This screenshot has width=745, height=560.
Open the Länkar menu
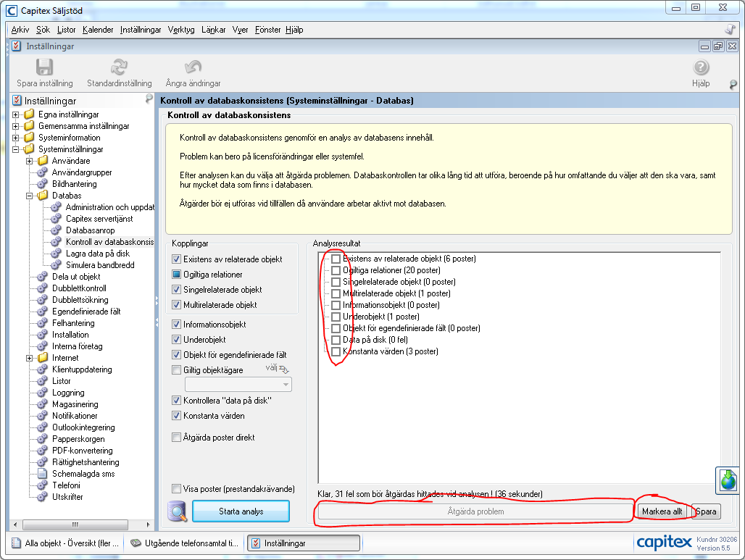point(213,30)
